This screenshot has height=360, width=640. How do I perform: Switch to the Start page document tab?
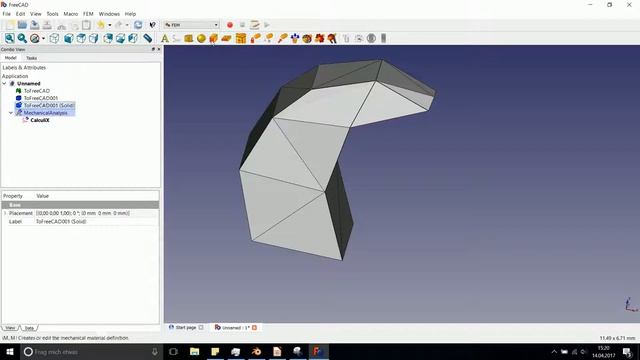186,327
